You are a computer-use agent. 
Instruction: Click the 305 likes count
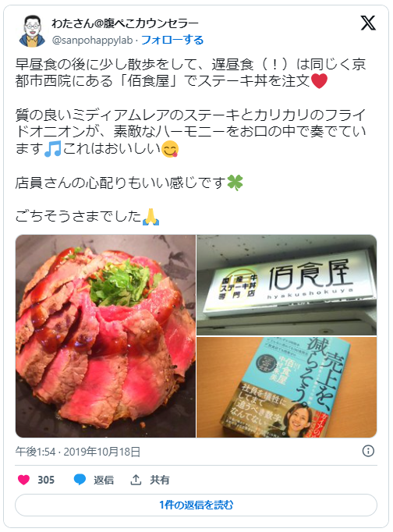[46, 480]
